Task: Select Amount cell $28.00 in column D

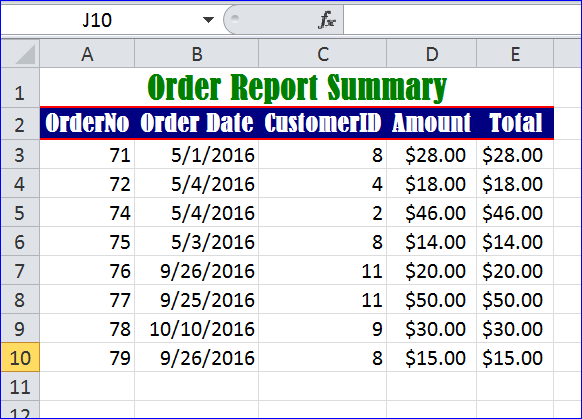Action: tap(432, 155)
